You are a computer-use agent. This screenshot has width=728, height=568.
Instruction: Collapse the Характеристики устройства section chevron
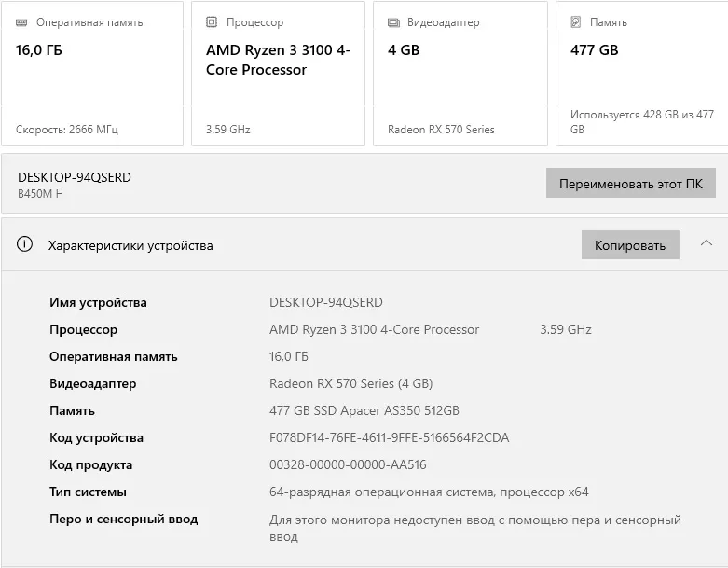[x=707, y=242]
